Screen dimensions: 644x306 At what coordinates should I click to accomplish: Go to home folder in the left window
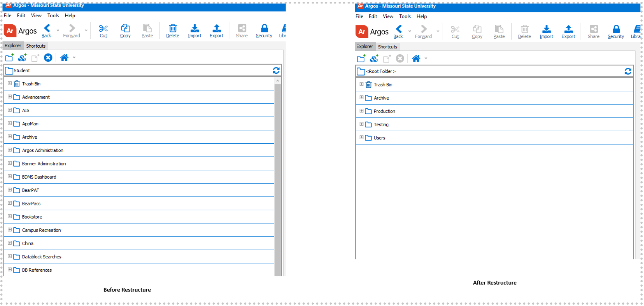(x=64, y=58)
